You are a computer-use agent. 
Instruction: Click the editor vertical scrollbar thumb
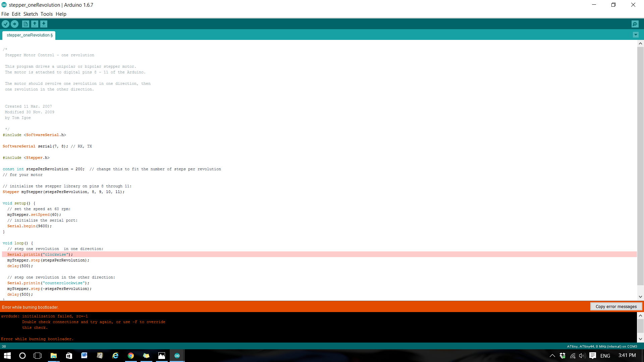click(x=640, y=166)
